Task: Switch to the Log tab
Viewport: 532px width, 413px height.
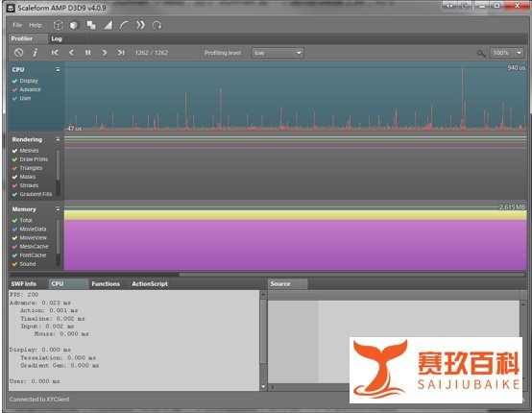Action: (57, 39)
